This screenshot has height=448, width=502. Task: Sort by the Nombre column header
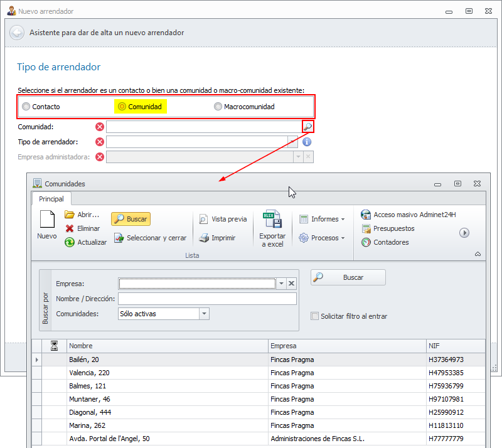168,346
